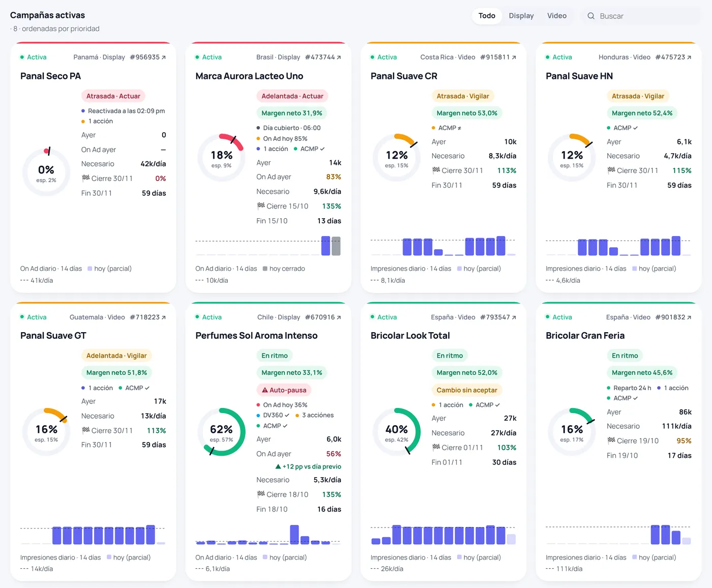Open campaign #793547 external link arrow

514,317
